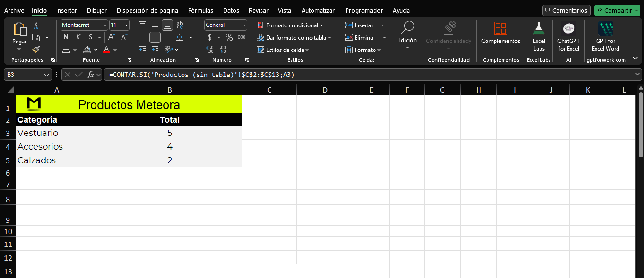Screen dimensions: 644x278
Task: Apply the currency dollar format
Action: click(x=210, y=37)
